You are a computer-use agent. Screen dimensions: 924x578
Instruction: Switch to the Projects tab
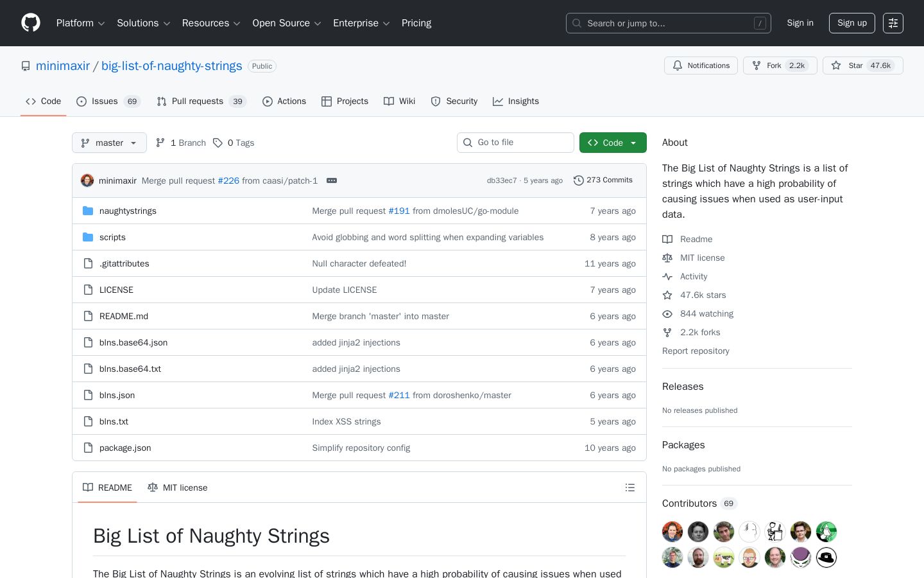coord(345,101)
